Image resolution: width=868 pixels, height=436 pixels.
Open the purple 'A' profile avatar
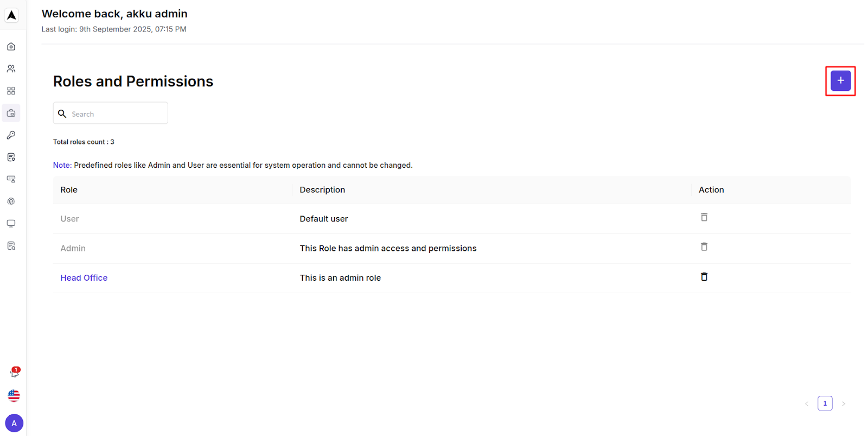click(14, 423)
